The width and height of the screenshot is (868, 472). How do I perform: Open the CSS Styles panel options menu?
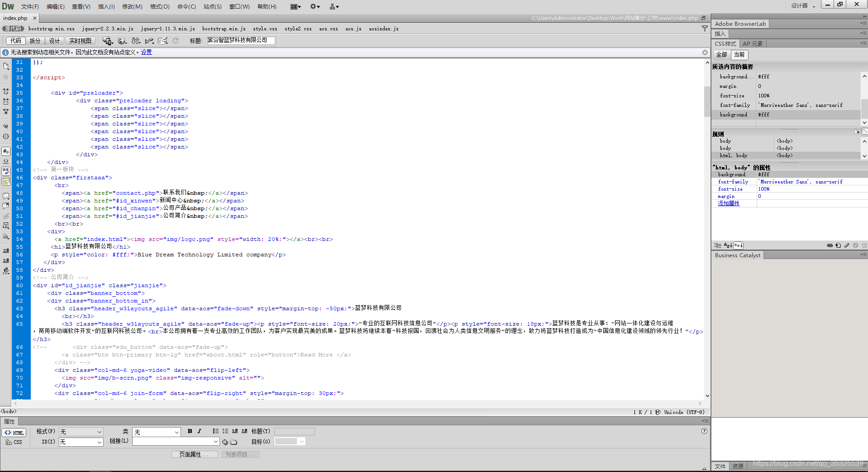coord(863,43)
